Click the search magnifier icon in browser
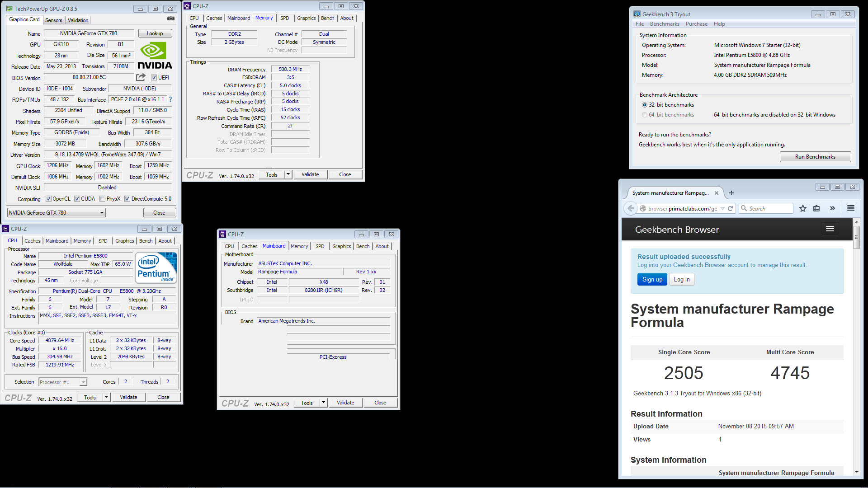Viewport: 868px width, 488px height. (x=744, y=208)
